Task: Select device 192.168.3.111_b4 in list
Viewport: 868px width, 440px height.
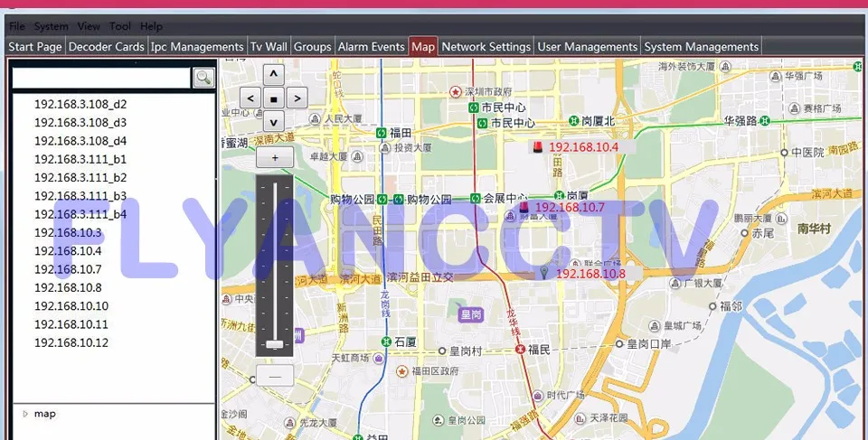Action: [x=80, y=213]
